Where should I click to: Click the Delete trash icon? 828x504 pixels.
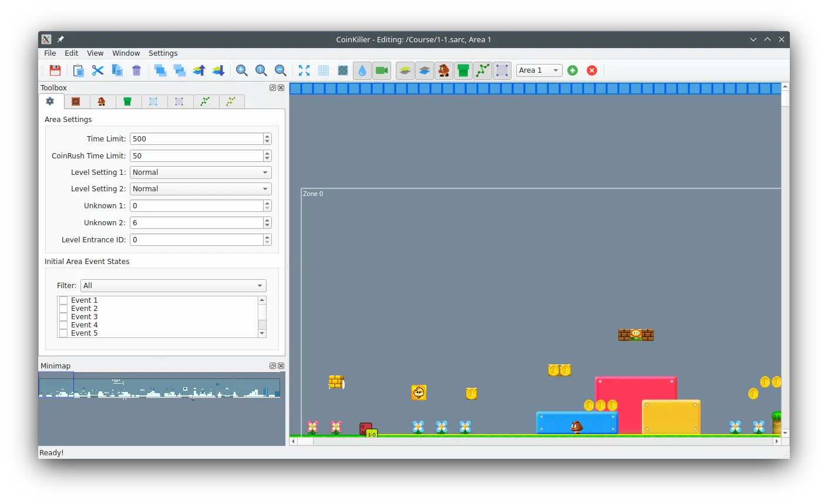[137, 70]
